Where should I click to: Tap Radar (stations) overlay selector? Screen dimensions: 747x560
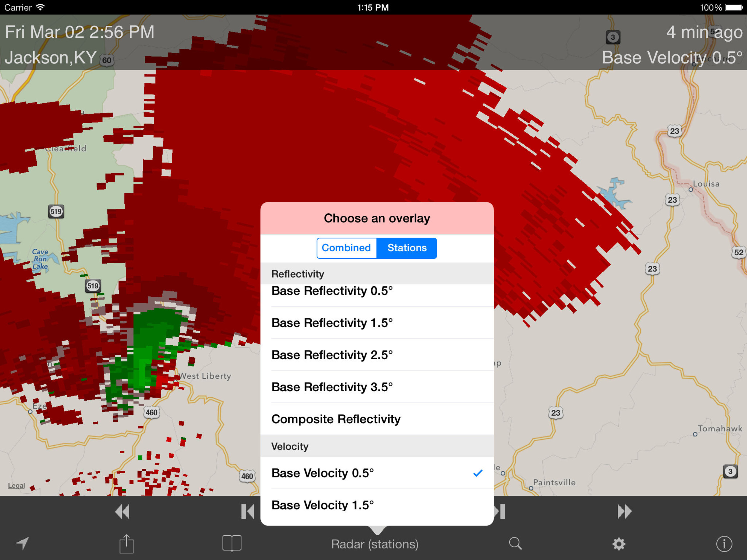[x=375, y=544]
